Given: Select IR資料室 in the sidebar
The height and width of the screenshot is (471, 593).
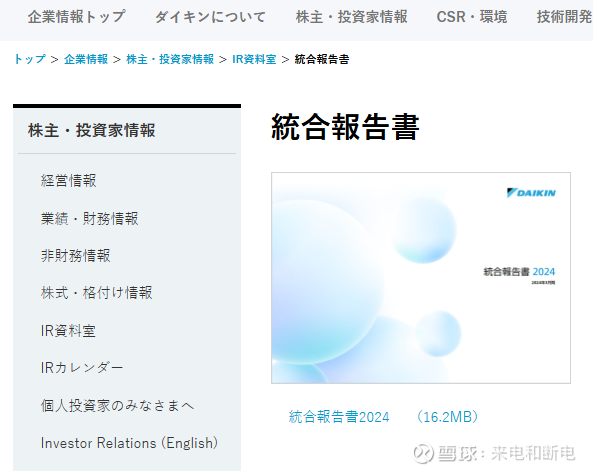Looking at the screenshot, I should (x=68, y=331).
